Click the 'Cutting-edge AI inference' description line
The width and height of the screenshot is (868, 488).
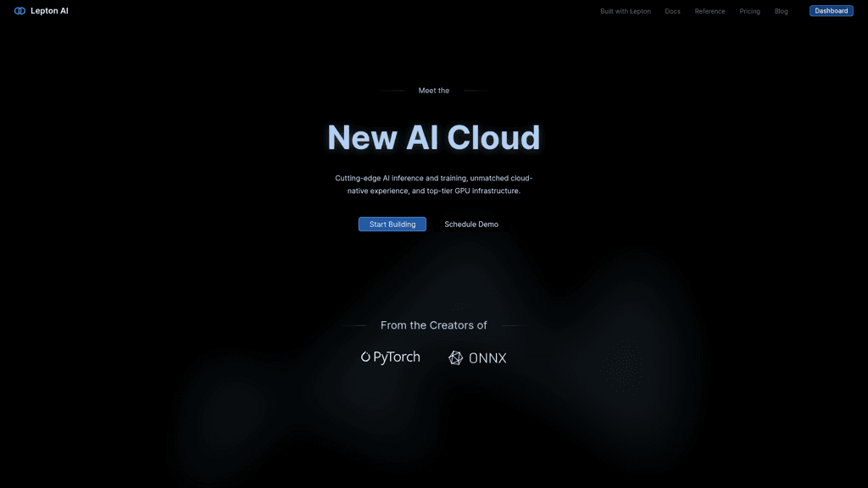point(433,178)
